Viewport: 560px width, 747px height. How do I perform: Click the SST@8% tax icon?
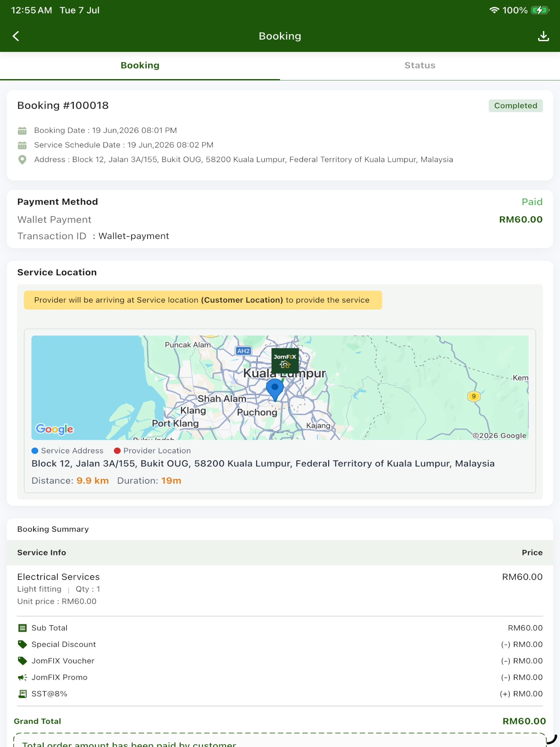tap(22, 694)
